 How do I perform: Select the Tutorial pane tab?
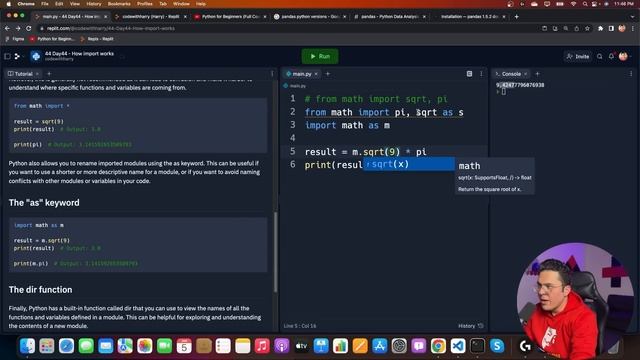point(20,74)
